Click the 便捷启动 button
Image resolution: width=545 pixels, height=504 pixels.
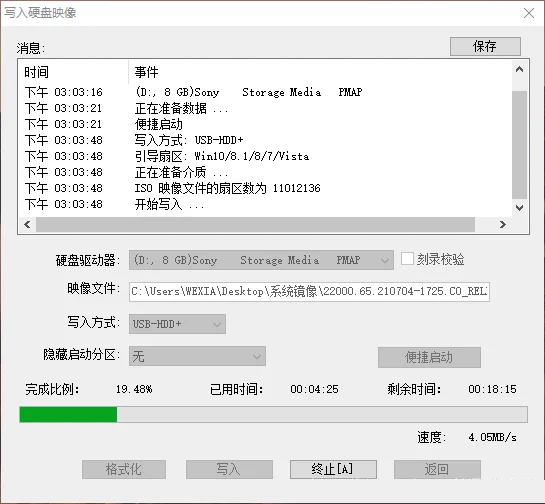point(429,357)
